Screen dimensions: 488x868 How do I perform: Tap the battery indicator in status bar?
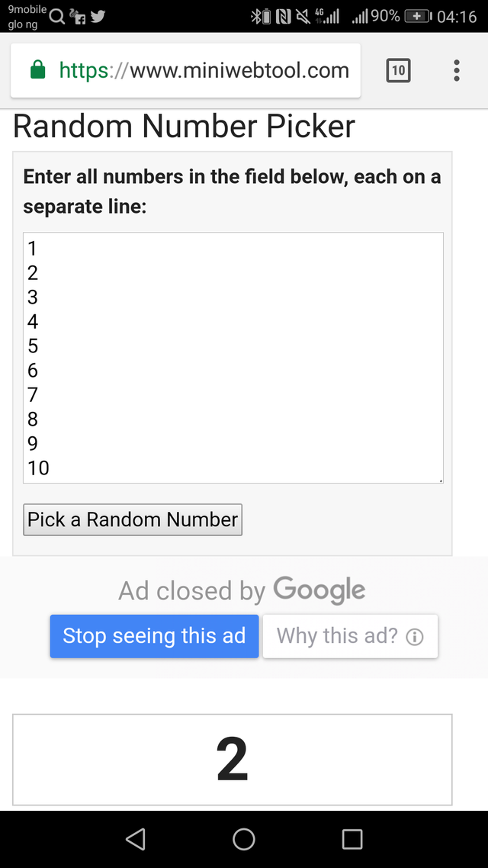[x=418, y=16]
